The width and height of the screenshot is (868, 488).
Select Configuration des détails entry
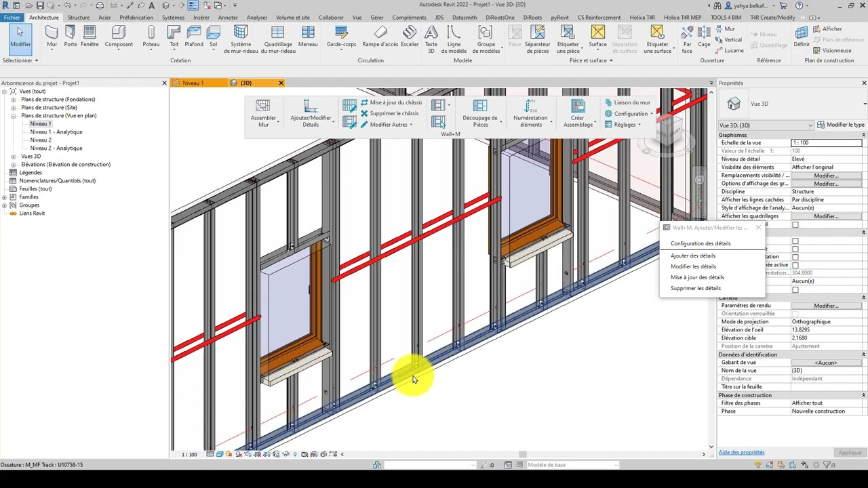701,243
